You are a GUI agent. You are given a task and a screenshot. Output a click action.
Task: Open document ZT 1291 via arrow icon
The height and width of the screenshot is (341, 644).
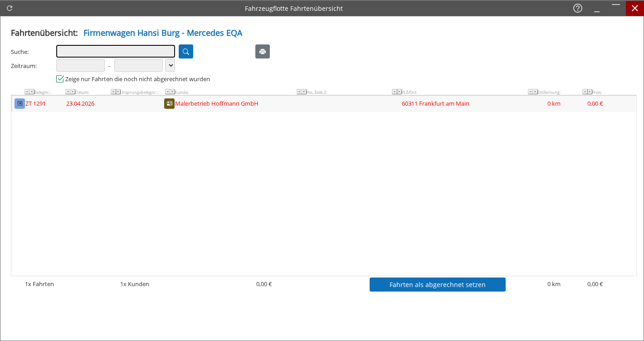coord(20,103)
